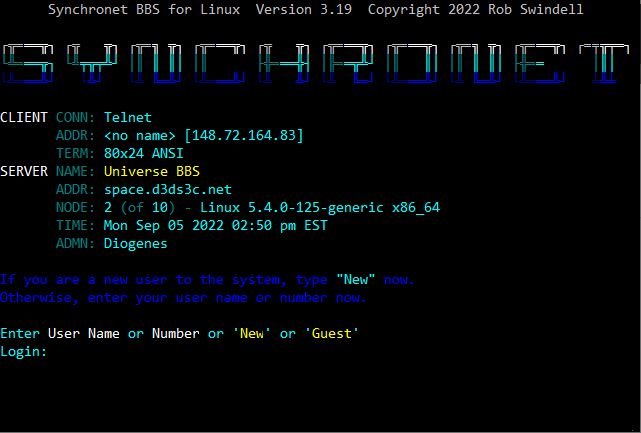Click the 'ADMN:' field label

tap(75, 244)
